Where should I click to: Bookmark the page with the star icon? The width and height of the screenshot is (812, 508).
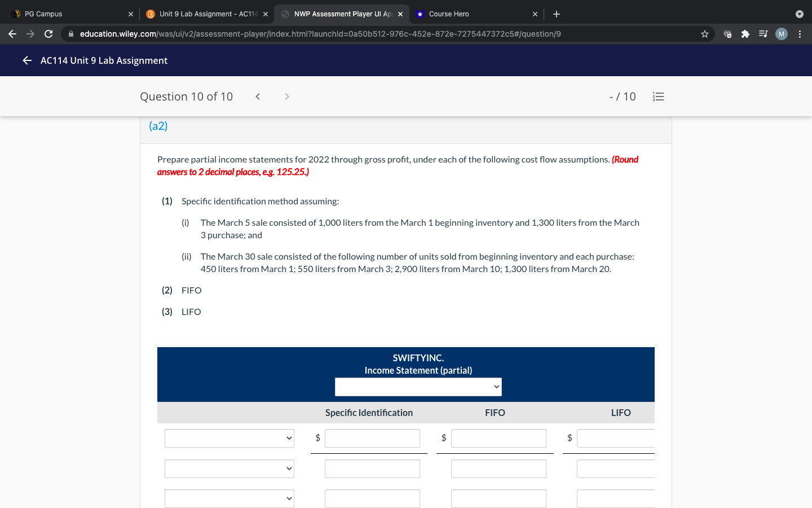(704, 34)
